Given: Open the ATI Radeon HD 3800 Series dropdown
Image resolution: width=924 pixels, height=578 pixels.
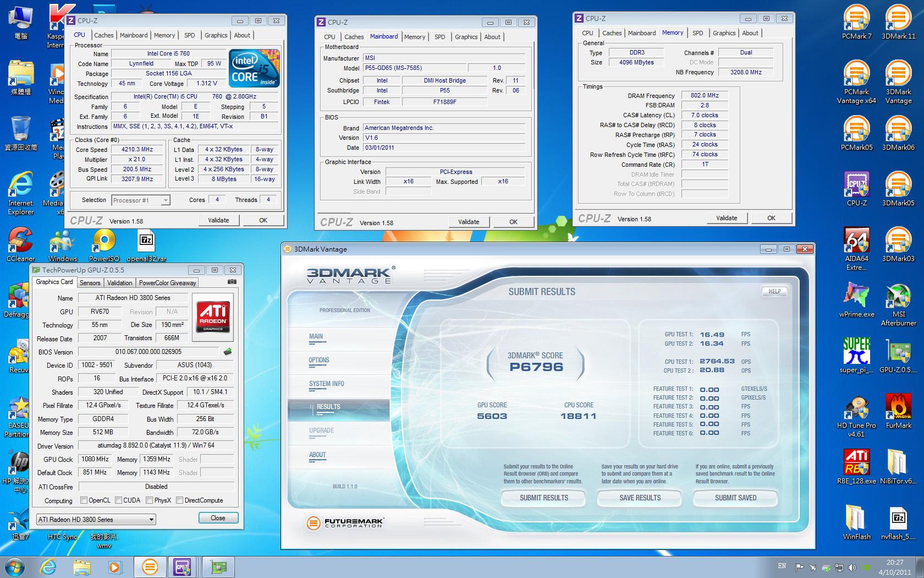Looking at the screenshot, I should [96, 519].
